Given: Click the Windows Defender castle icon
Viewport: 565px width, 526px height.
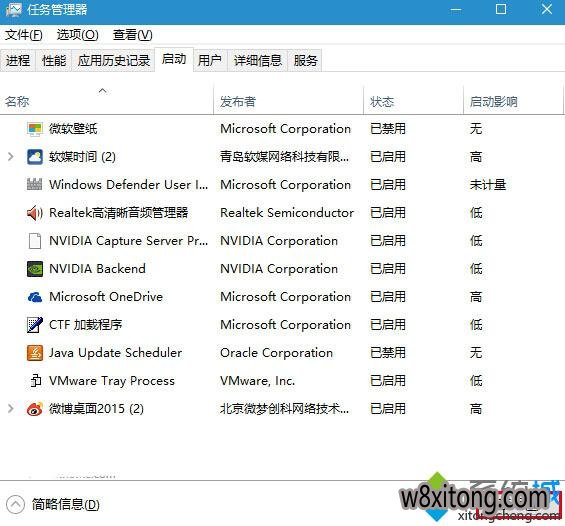Looking at the screenshot, I should [35, 184].
